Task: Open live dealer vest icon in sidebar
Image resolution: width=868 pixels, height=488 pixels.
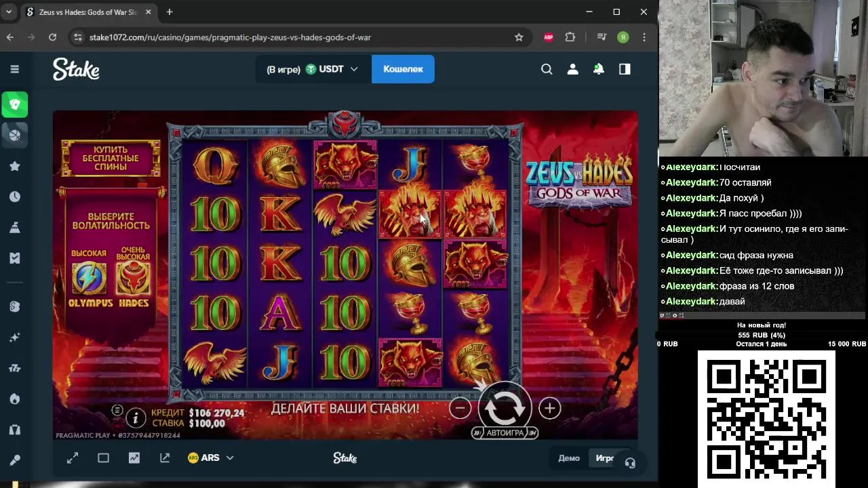Action: pos(14,429)
